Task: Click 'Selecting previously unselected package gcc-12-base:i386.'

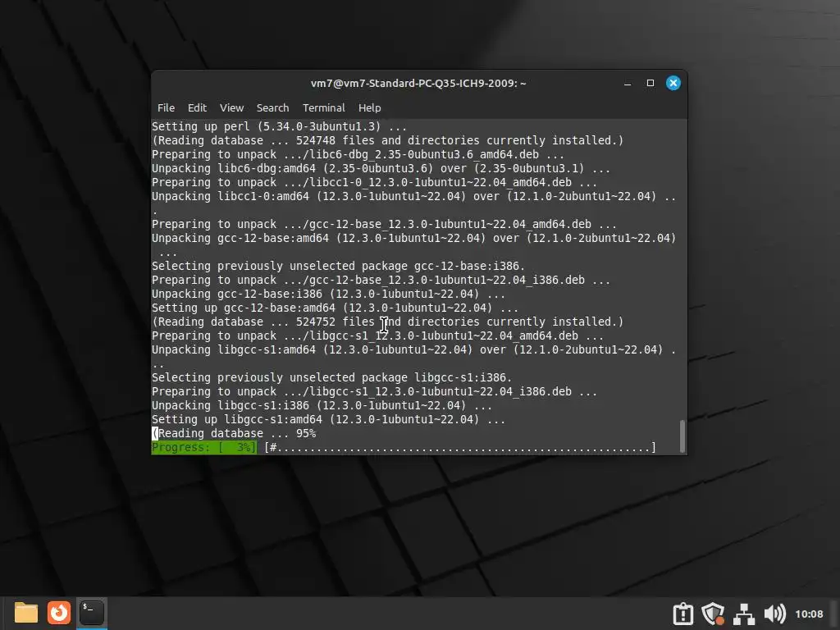Action: point(338,267)
